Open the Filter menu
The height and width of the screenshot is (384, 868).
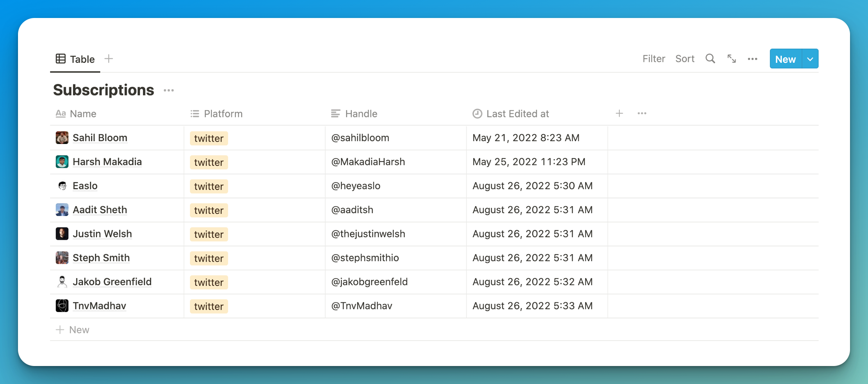coord(653,59)
